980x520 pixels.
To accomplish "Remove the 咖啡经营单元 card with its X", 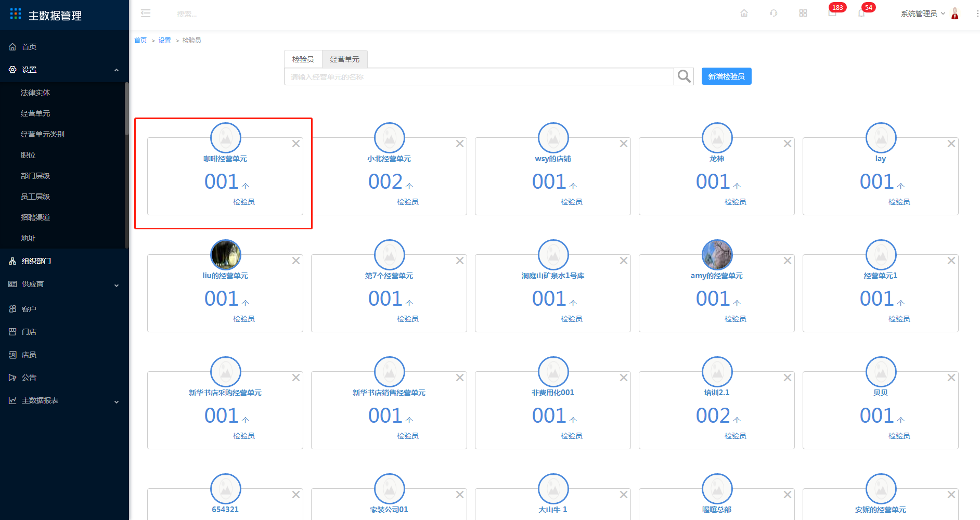I will [x=296, y=144].
